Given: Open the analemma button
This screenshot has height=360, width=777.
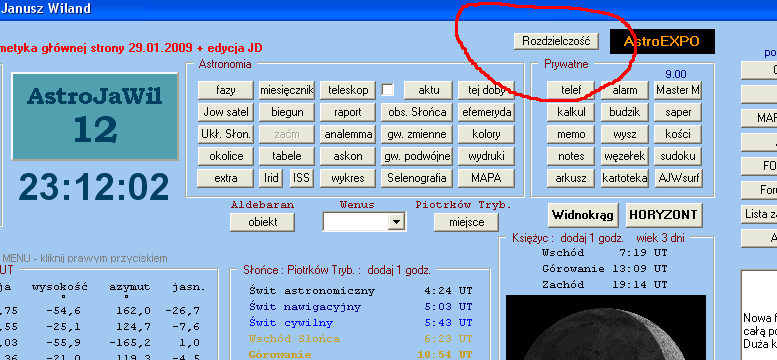Looking at the screenshot, I should coord(348,134).
